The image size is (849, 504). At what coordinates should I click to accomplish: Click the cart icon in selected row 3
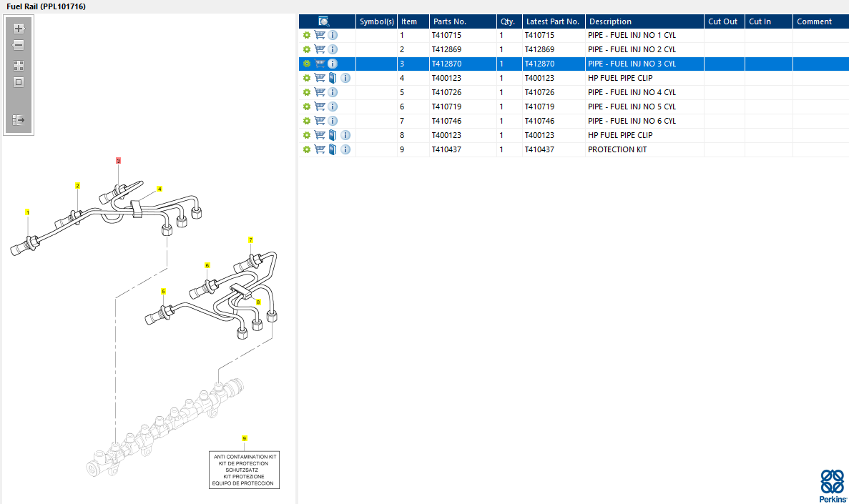(320, 64)
